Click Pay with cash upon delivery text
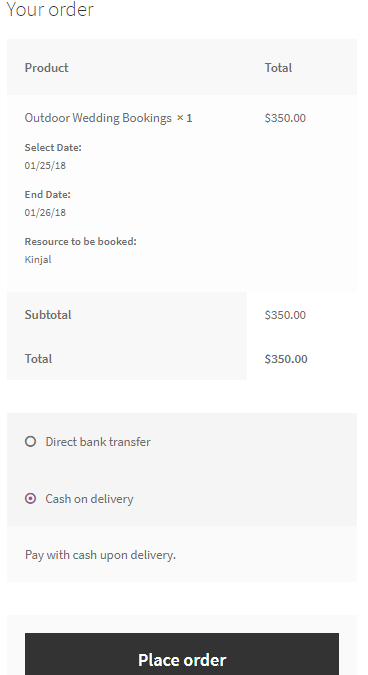This screenshot has height=675, width=368. tap(100, 555)
